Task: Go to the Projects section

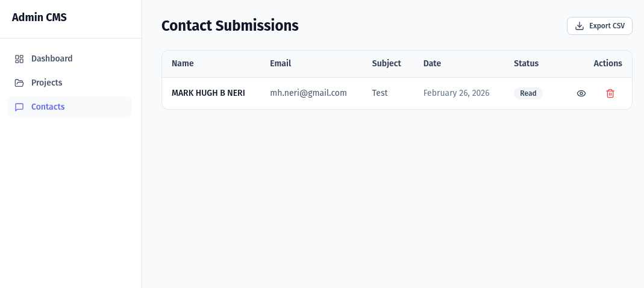Action: pos(47,83)
